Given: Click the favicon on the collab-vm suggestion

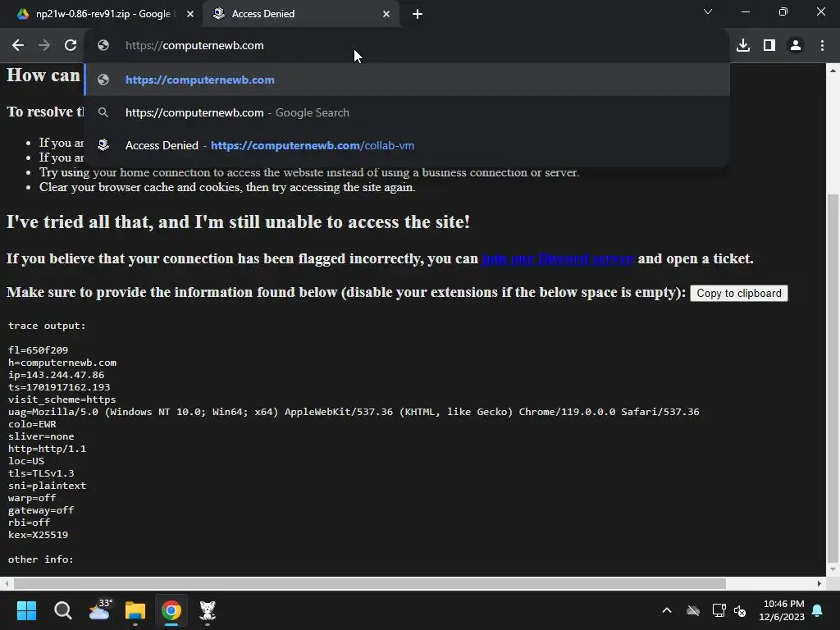Looking at the screenshot, I should click(x=103, y=145).
